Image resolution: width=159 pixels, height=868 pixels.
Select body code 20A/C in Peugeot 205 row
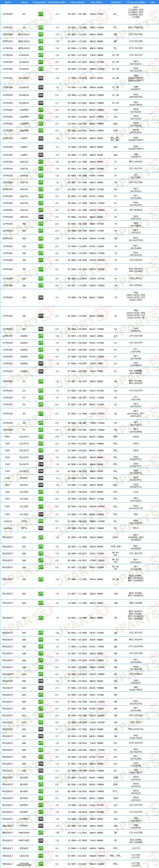(115, 538)
